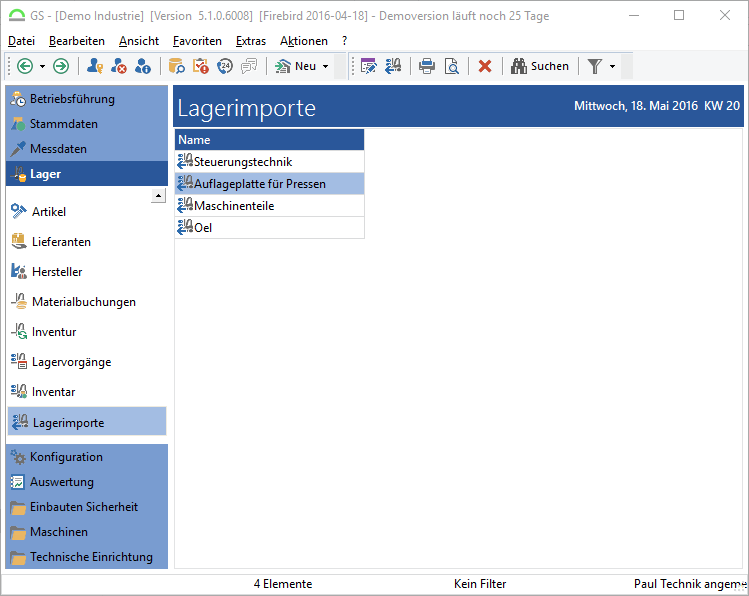
Task: Sort list by the Name column header
Action: point(269,140)
